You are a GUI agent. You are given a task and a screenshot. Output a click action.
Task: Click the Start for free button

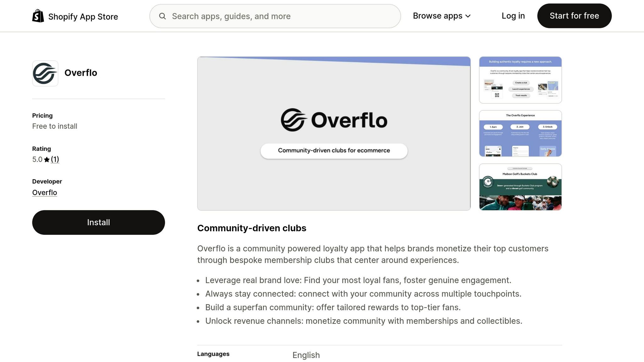[x=574, y=16]
